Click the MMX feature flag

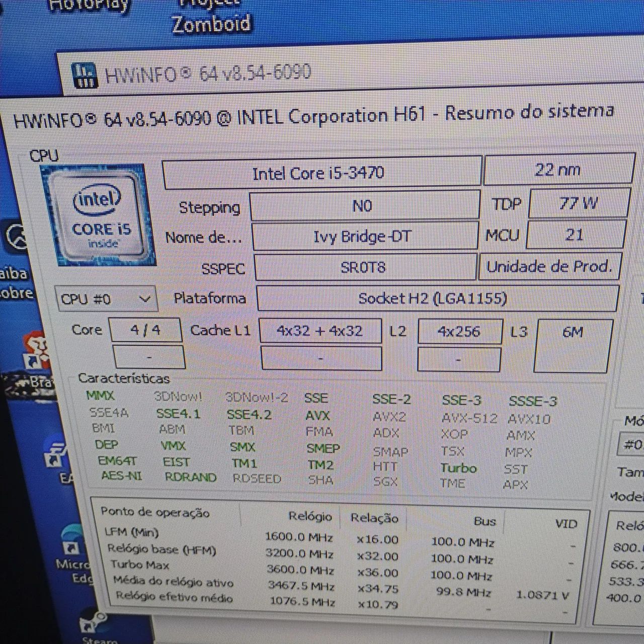101,395
